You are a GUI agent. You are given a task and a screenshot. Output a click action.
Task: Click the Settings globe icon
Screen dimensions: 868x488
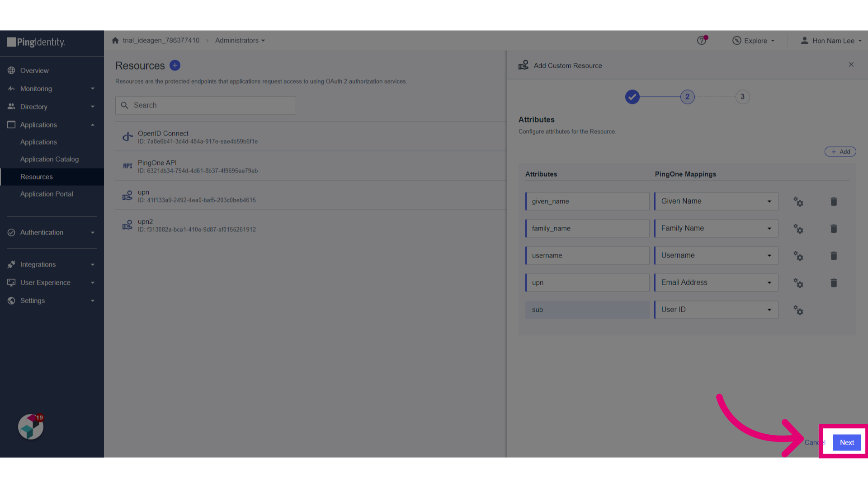(x=11, y=300)
